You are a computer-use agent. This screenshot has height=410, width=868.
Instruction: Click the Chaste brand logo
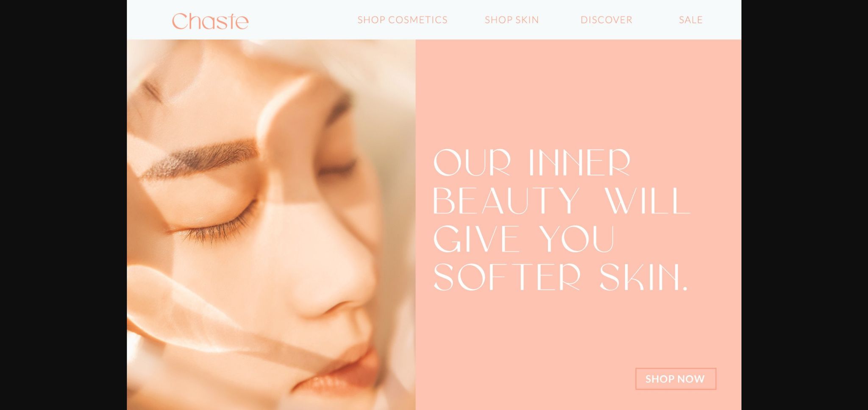[210, 21]
